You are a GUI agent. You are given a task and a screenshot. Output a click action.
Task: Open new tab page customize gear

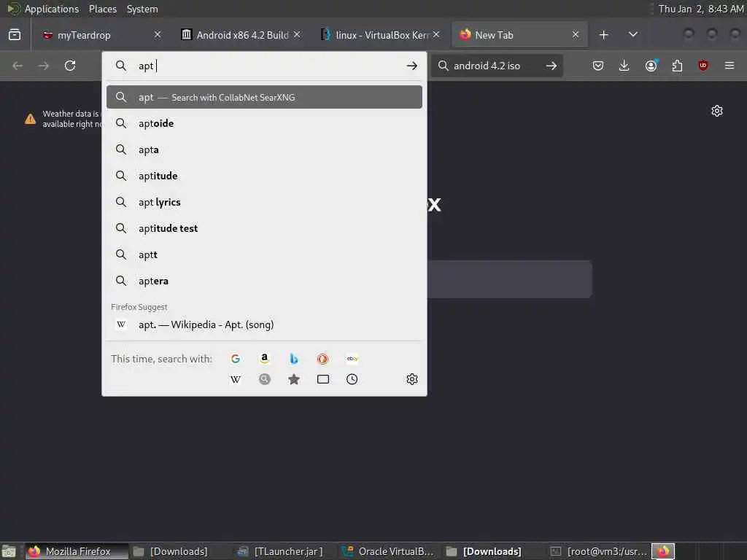[x=717, y=111]
